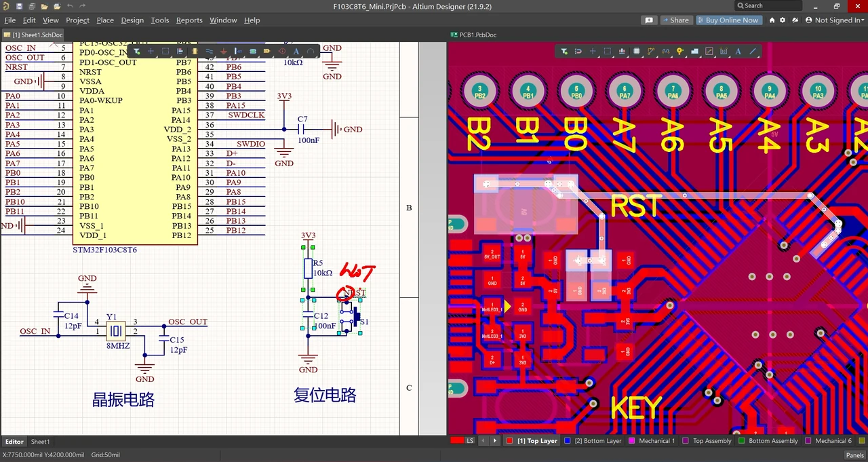Screen dimensions: 868x462
Task: Click the GND power port tool
Action: tap(224, 51)
